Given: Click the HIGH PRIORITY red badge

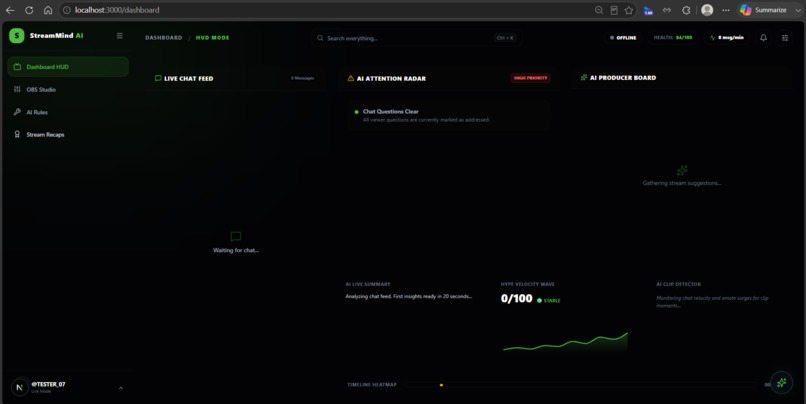Looking at the screenshot, I should click(530, 78).
